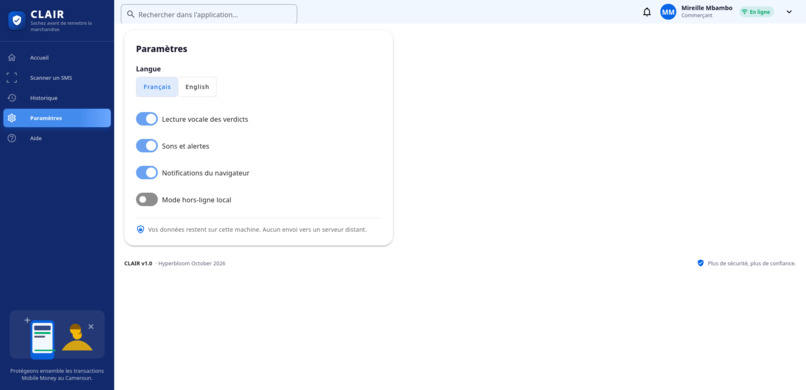Click the CLAIR app title text
Screen dimensions: 806x390
tap(47, 14)
